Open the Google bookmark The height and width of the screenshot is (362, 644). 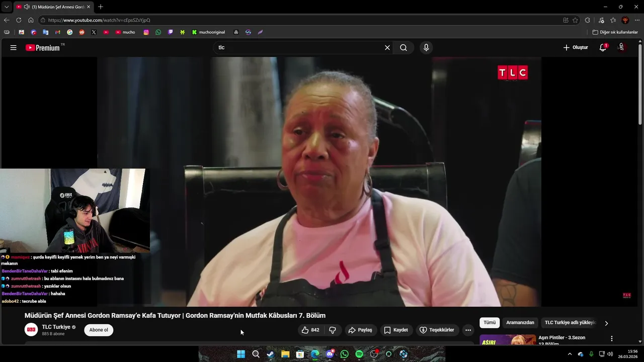70,32
